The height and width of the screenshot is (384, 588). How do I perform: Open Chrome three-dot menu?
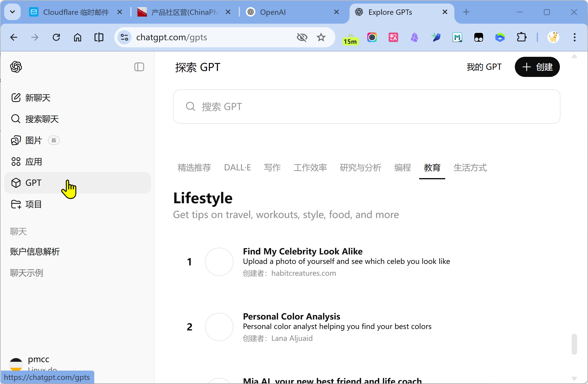(574, 37)
